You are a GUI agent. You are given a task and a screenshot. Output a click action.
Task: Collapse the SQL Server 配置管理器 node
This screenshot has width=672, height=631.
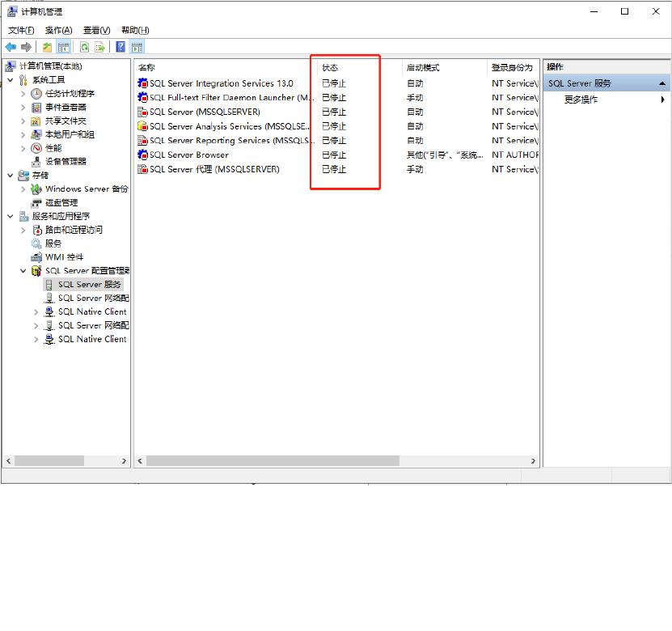click(23, 271)
